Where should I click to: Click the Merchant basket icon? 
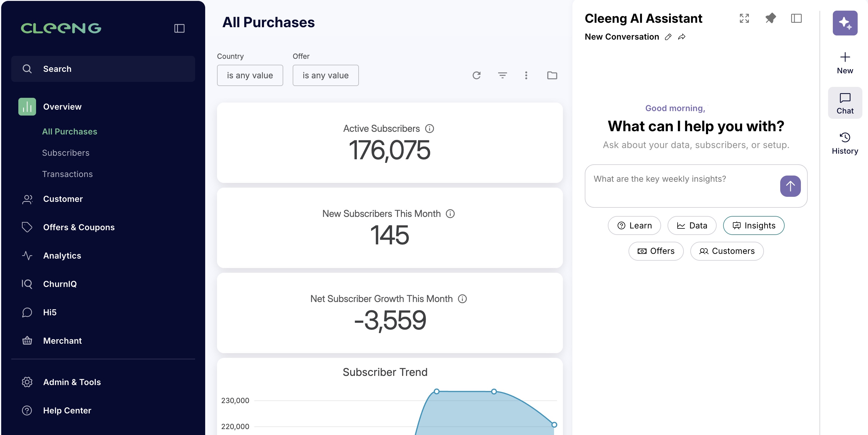[x=27, y=341]
